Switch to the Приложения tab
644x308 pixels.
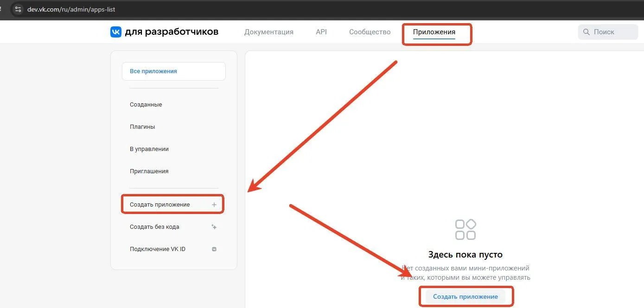click(x=434, y=32)
